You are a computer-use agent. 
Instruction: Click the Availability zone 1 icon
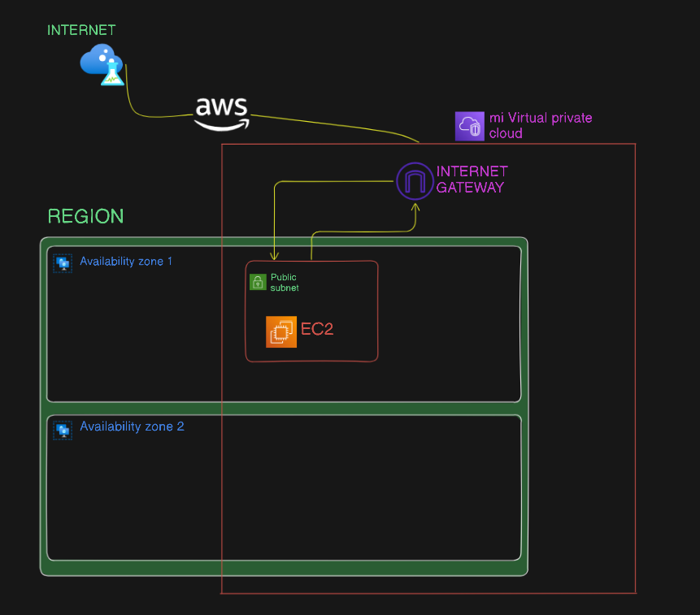63,263
